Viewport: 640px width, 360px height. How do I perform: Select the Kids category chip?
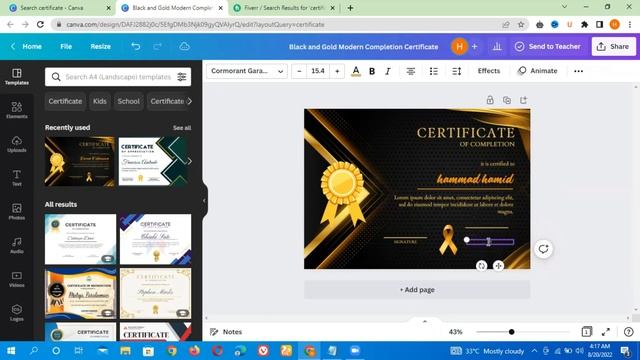[100, 101]
